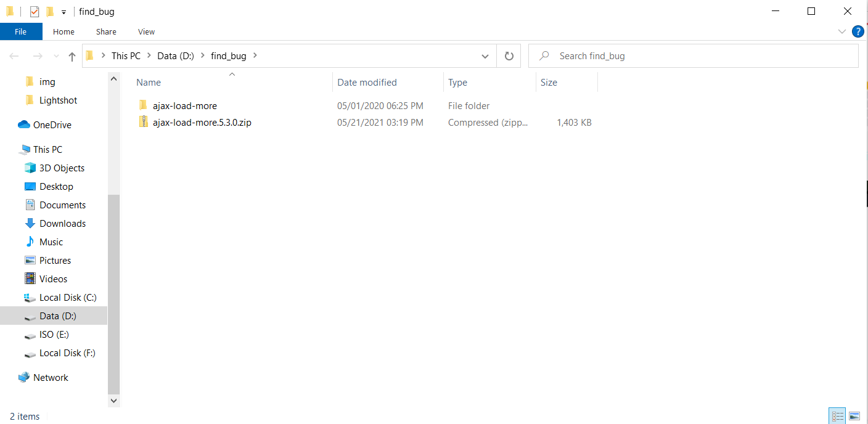
Task: Select Local Disk (C:) in navigation pane
Action: (68, 298)
